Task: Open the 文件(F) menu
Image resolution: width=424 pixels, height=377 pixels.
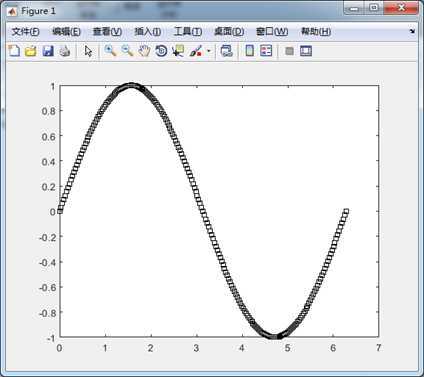Action: (25, 32)
